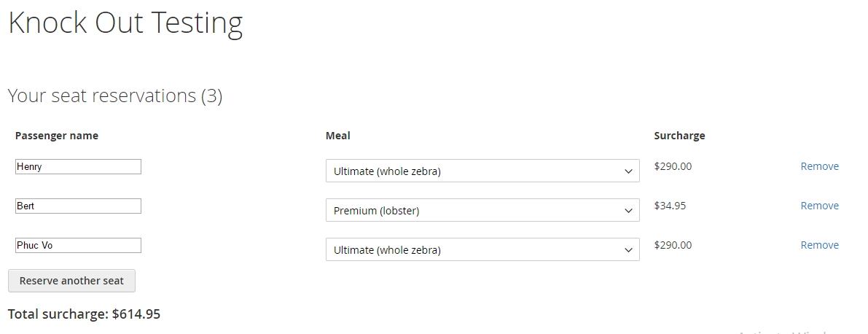The image size is (868, 334).
Task: Expand the Premium (lobster) meal dropdown
Action: tap(482, 211)
